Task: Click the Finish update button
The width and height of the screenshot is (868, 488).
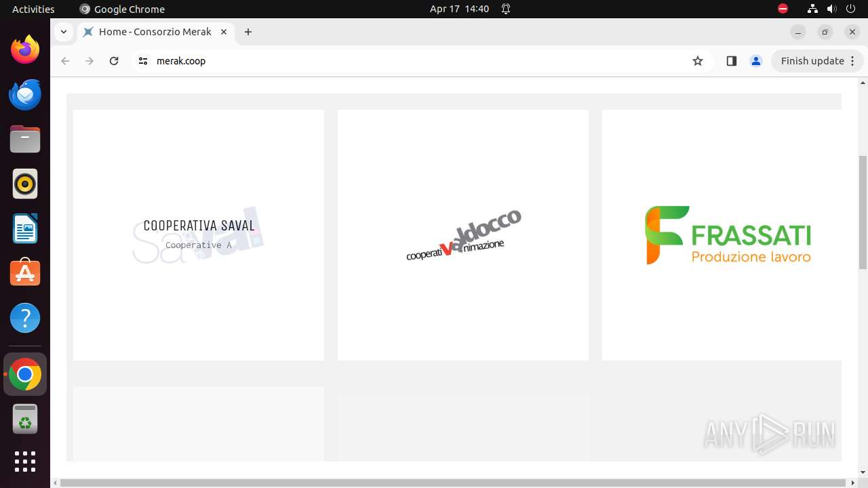Action: click(x=817, y=61)
